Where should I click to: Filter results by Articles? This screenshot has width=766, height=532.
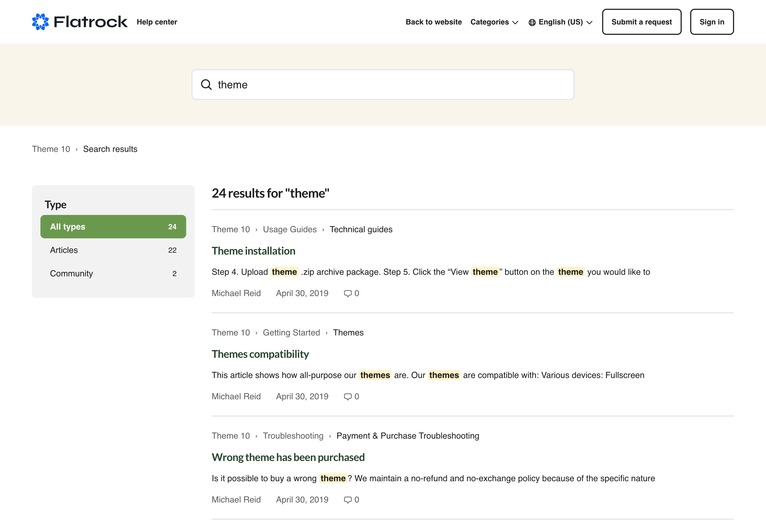[113, 250]
